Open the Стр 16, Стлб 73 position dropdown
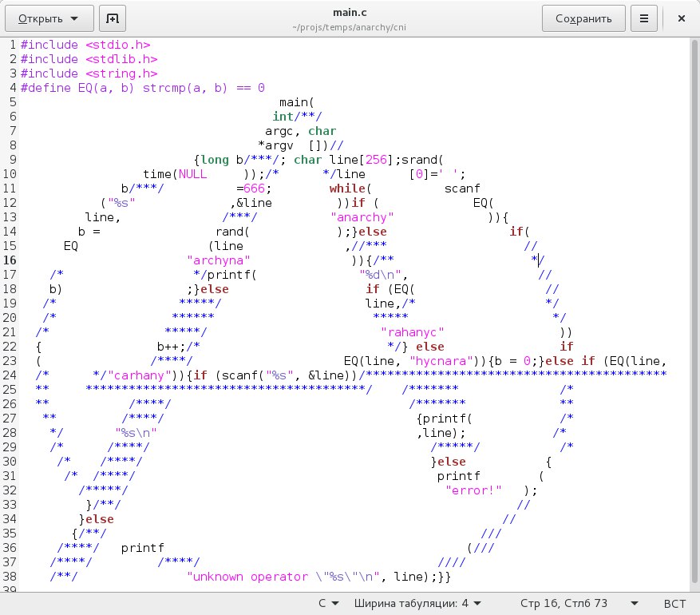The height and width of the screenshot is (615, 700). [579, 603]
